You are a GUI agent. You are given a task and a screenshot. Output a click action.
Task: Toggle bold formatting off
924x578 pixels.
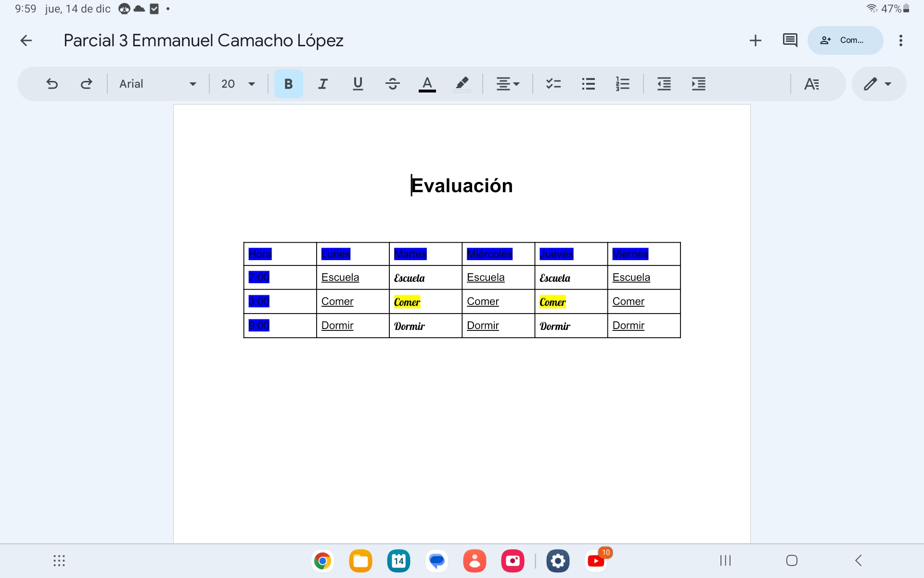coord(288,84)
